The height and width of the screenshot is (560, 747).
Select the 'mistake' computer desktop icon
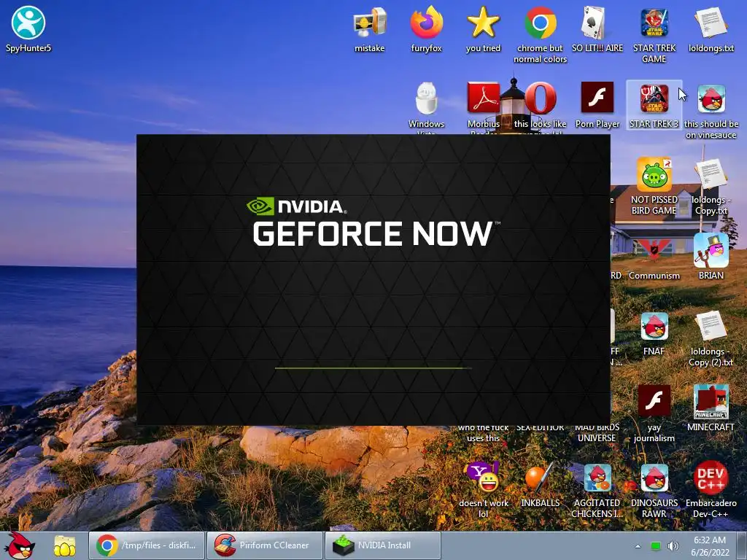coord(369,29)
